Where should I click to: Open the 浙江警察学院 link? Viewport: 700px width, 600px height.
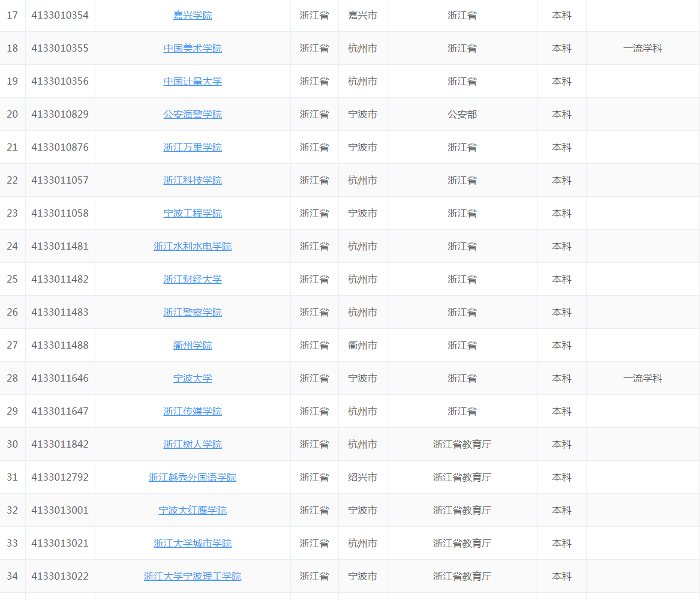(x=193, y=313)
